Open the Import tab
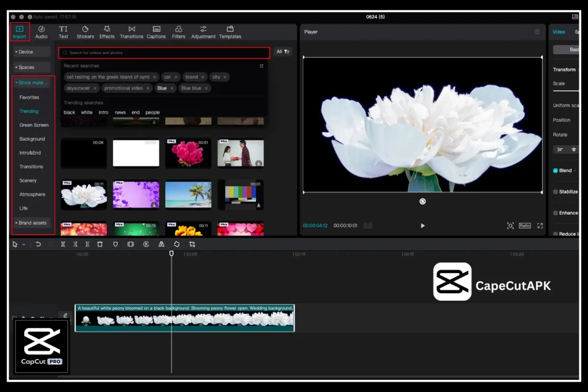Viewport: 588px width, 392px height. 20,32
